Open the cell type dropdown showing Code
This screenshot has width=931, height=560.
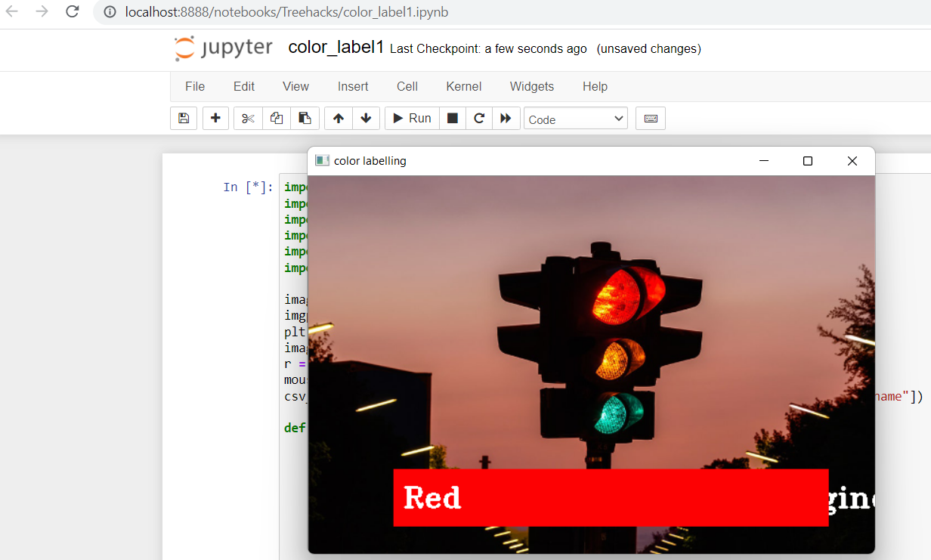point(575,118)
